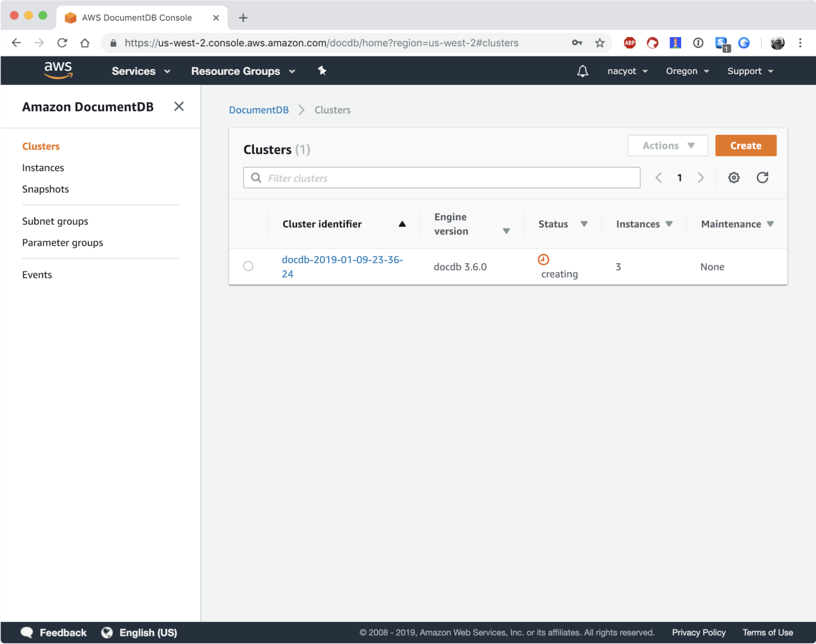The height and width of the screenshot is (644, 816).
Task: Sort by Instances column
Action: click(x=645, y=224)
